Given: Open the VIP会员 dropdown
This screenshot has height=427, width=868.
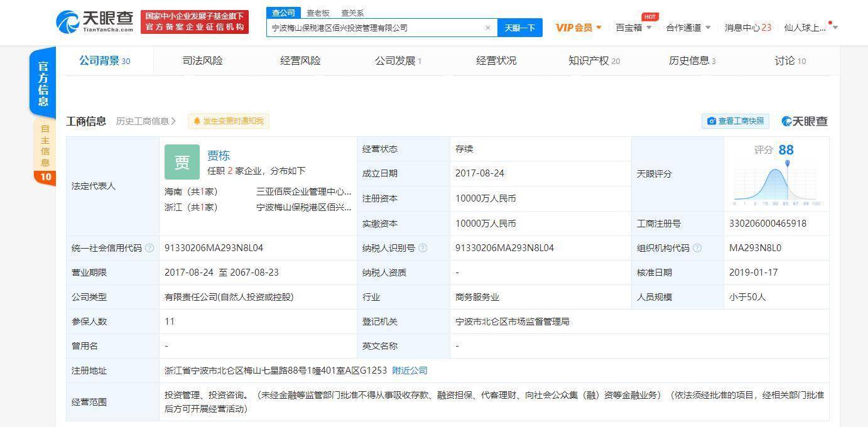Looking at the screenshot, I should pos(578,28).
